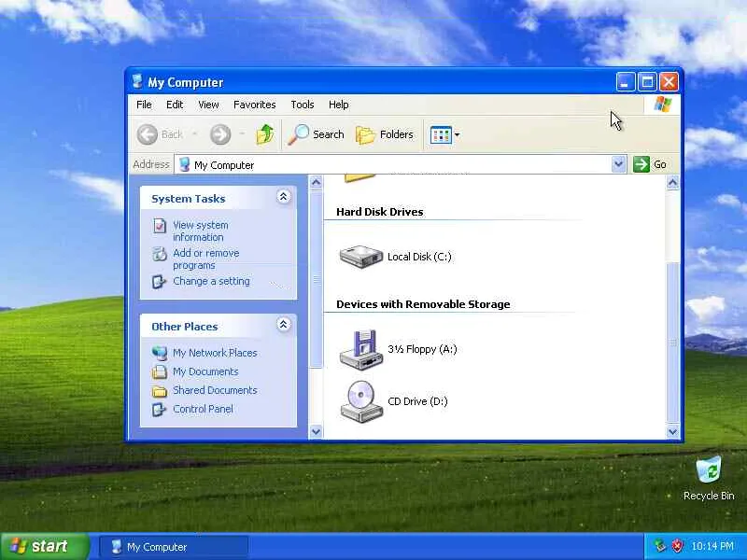747x560 pixels.
Task: Select the Local Disk (C:) drive icon
Action: pos(361,257)
